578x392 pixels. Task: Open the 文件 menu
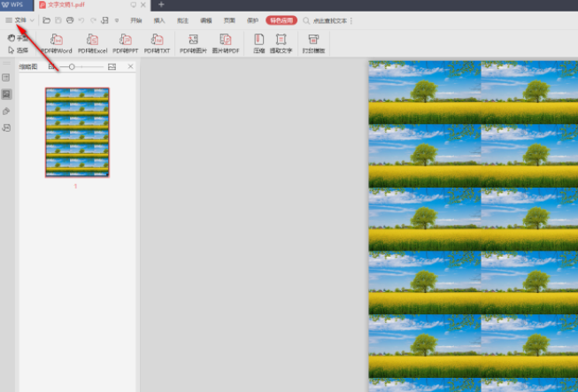coord(19,19)
